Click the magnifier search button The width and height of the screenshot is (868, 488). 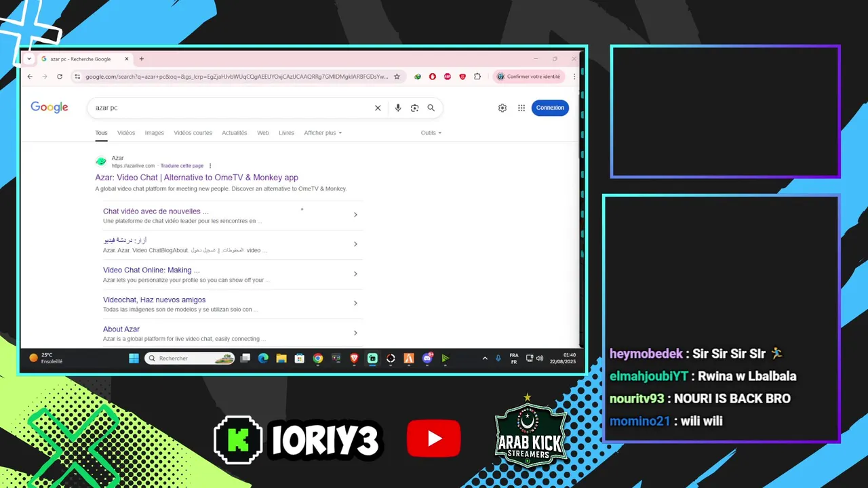point(431,108)
